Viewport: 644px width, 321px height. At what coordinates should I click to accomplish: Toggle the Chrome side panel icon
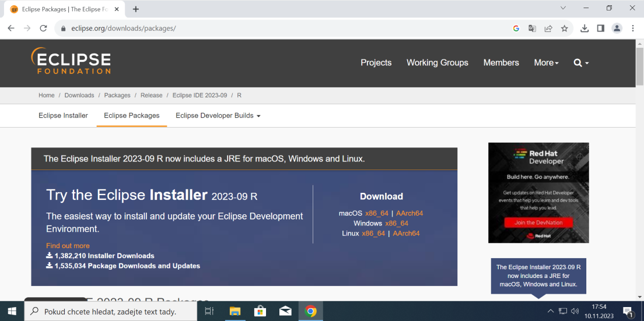[600, 29]
